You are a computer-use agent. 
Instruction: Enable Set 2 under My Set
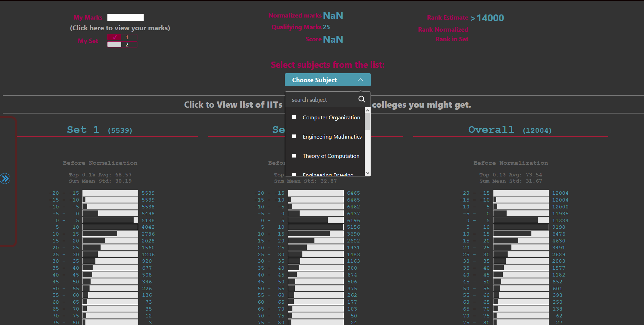point(114,44)
